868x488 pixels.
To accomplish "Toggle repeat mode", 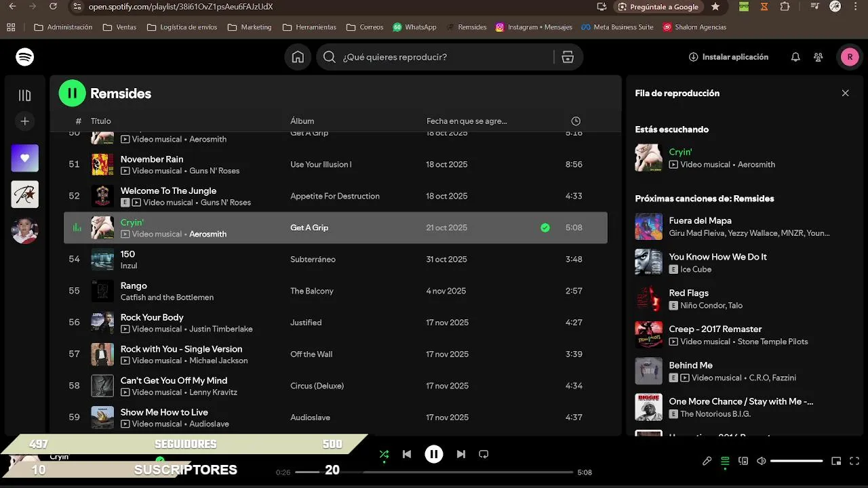I will point(484,454).
